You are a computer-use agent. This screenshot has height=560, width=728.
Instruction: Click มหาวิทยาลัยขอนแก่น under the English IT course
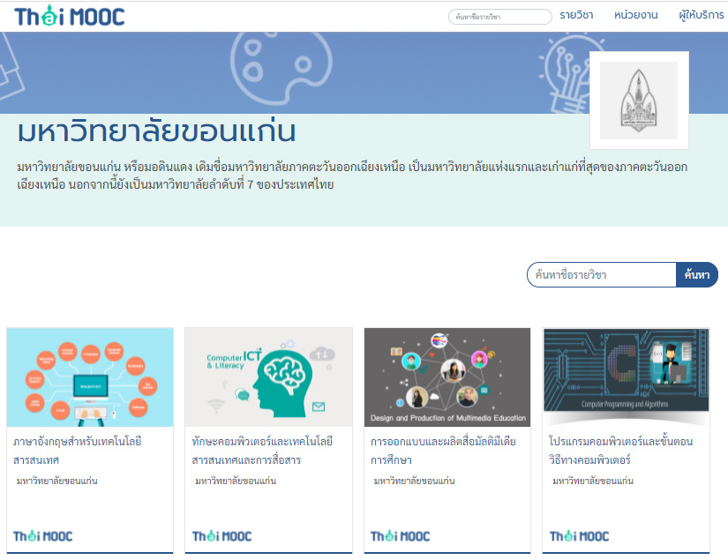click(x=56, y=482)
